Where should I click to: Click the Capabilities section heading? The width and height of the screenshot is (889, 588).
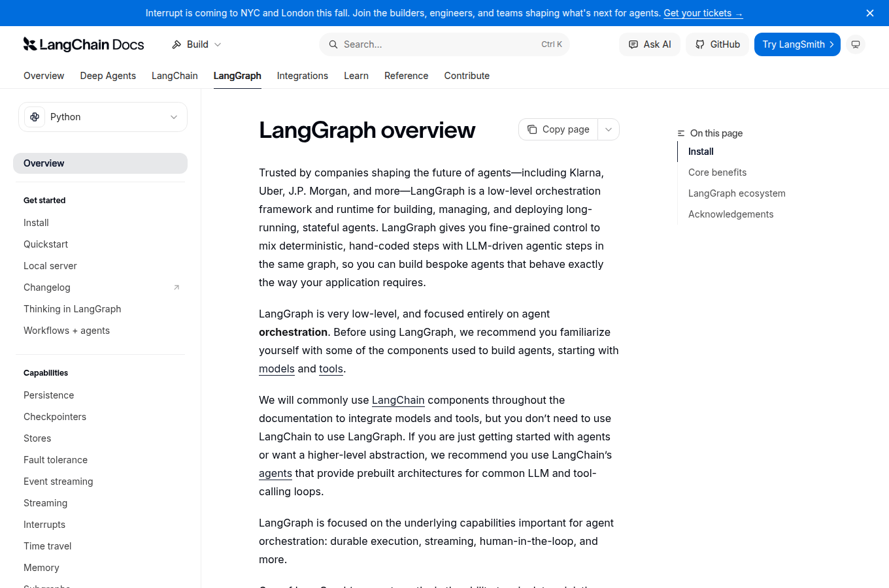pos(46,373)
